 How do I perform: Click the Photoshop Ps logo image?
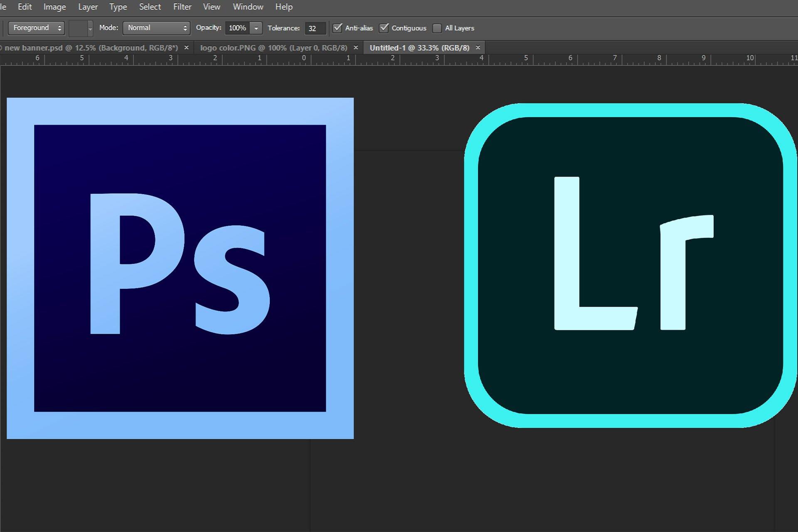[180, 268]
